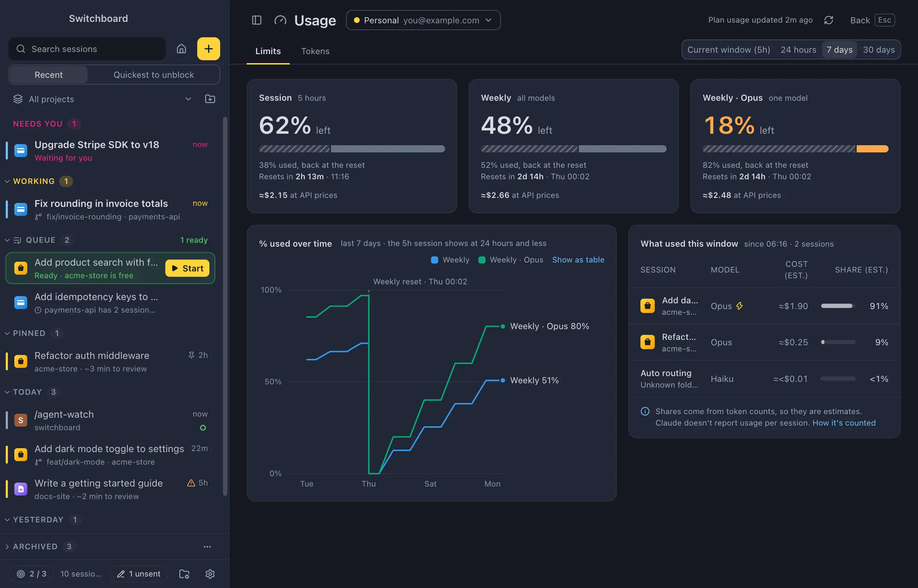Viewport: 918px width, 588px height.
Task: Click the Session 62% left progress bar
Action: [352, 149]
